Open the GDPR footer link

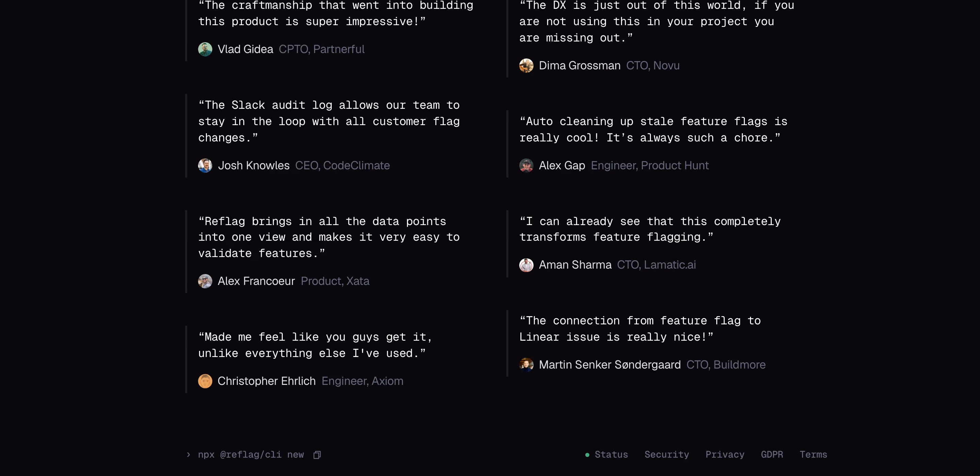click(x=772, y=455)
